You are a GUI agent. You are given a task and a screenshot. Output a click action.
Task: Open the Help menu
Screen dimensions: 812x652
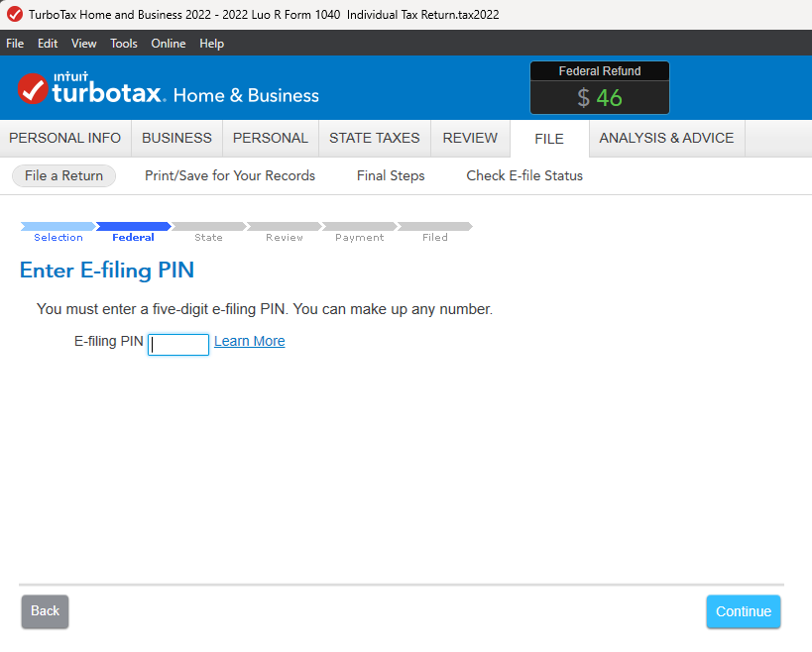point(212,44)
